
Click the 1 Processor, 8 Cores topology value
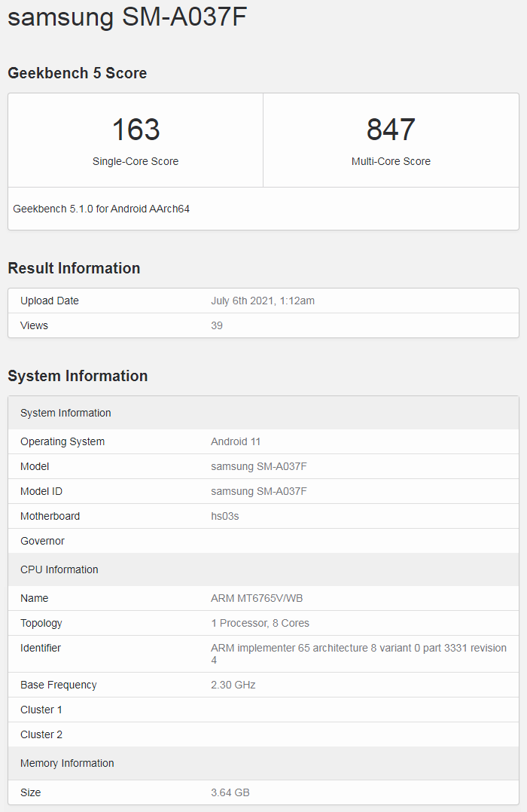[260, 623]
